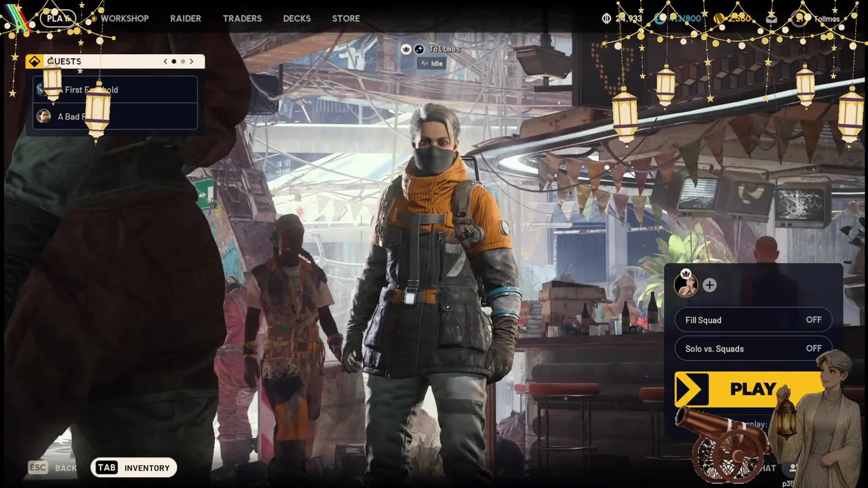Screen dimensions: 868x488
Task: Open the A First Foothold quest
Action: tap(115, 89)
